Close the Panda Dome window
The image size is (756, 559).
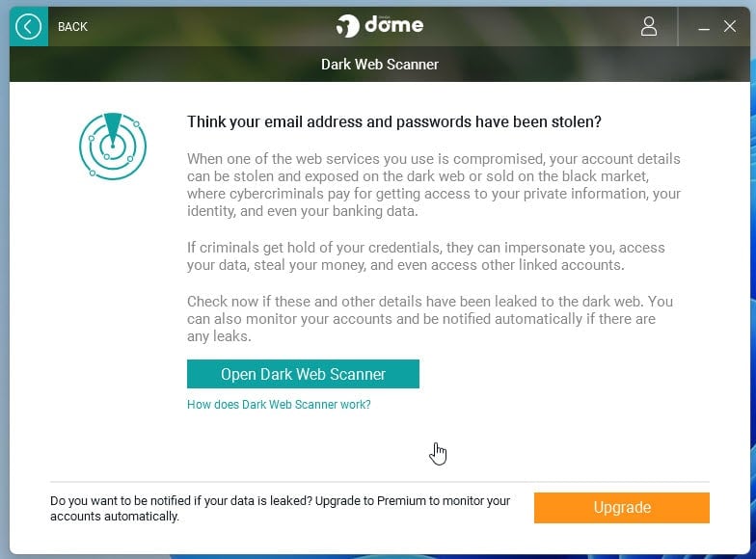[x=730, y=27]
